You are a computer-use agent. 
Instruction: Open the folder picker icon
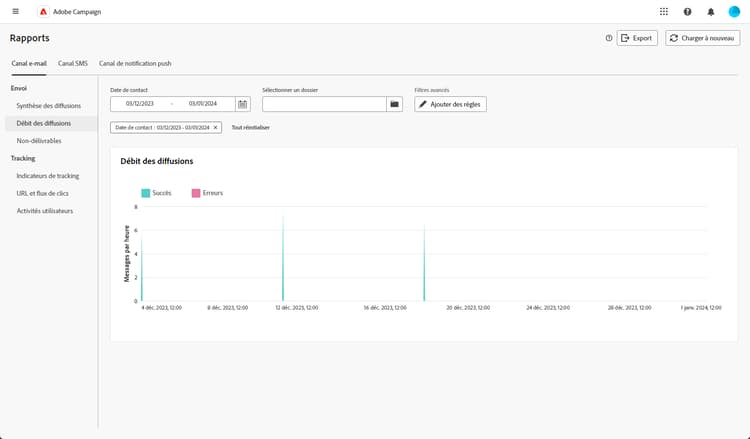[394, 104]
